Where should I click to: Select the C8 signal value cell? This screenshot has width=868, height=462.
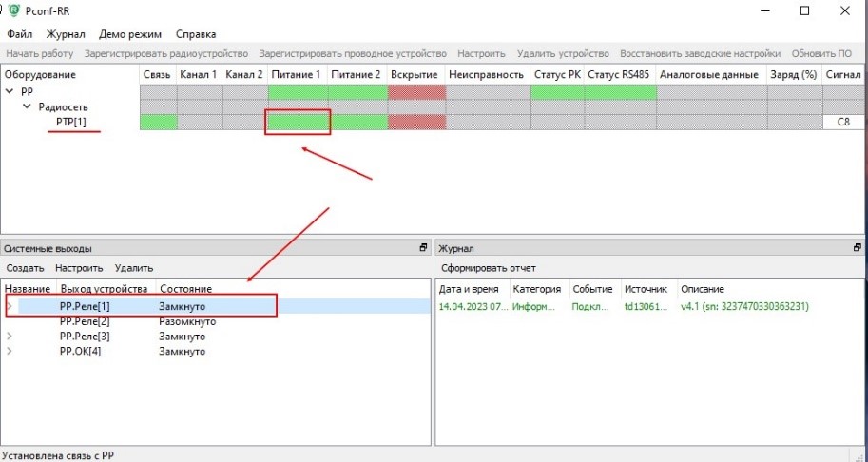tap(843, 122)
